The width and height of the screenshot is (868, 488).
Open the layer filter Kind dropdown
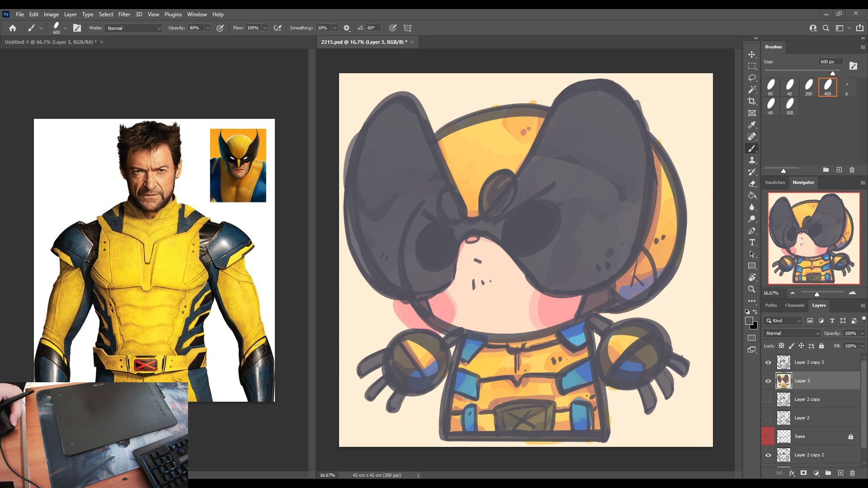coord(783,320)
